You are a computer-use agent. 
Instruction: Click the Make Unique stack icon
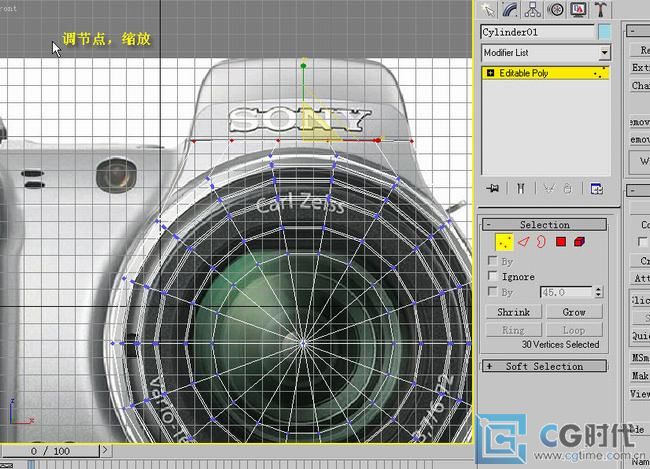click(x=548, y=189)
